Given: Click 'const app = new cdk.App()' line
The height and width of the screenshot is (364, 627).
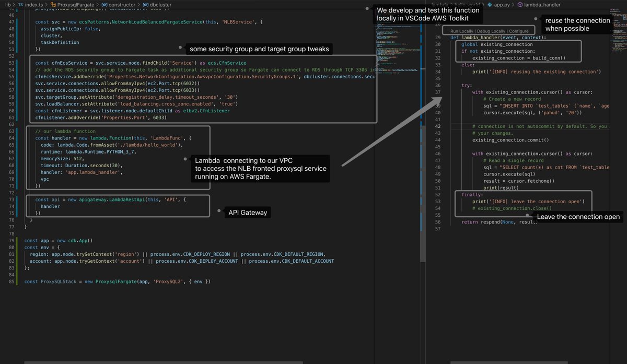Looking at the screenshot, I should (x=59, y=241).
